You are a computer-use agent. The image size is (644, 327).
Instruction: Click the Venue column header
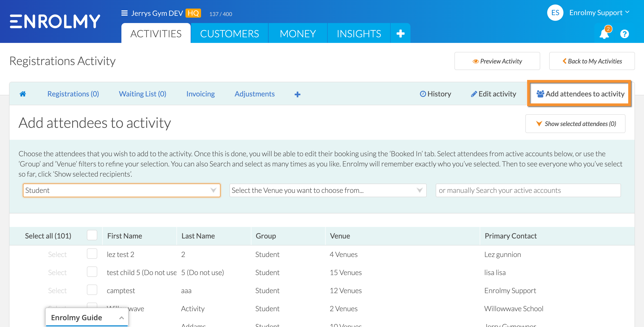340,236
